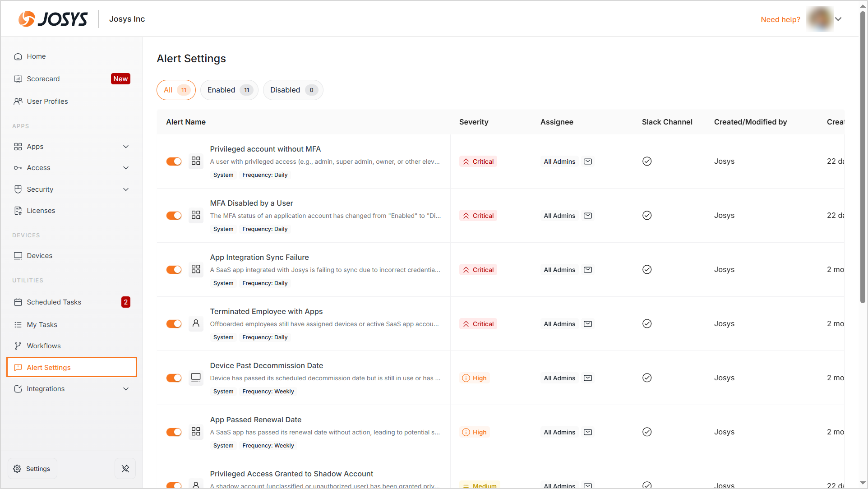This screenshot has height=489, width=868.
Task: Click the Josys logo icon
Action: tap(26, 19)
